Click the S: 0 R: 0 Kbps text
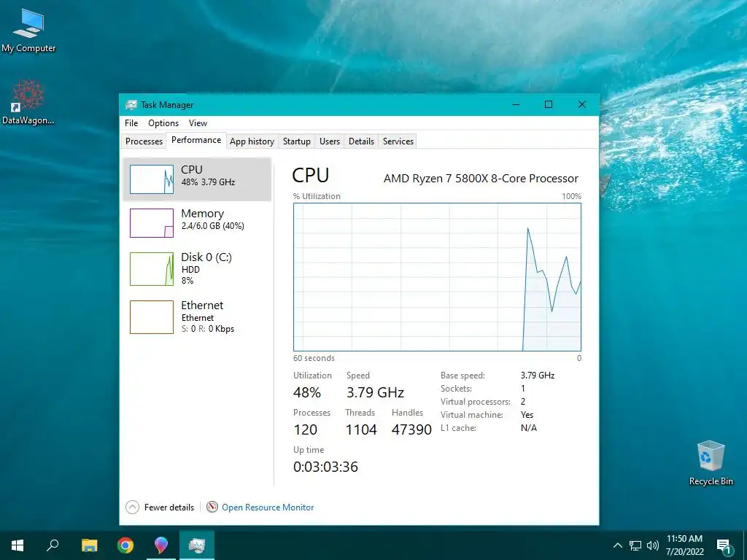The width and height of the screenshot is (747, 560). 208,329
